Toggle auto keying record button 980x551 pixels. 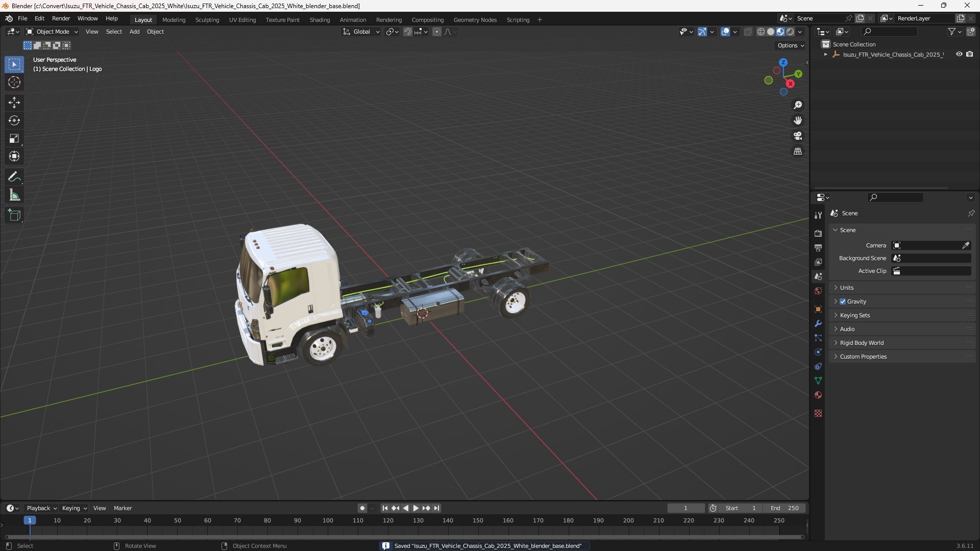(362, 508)
